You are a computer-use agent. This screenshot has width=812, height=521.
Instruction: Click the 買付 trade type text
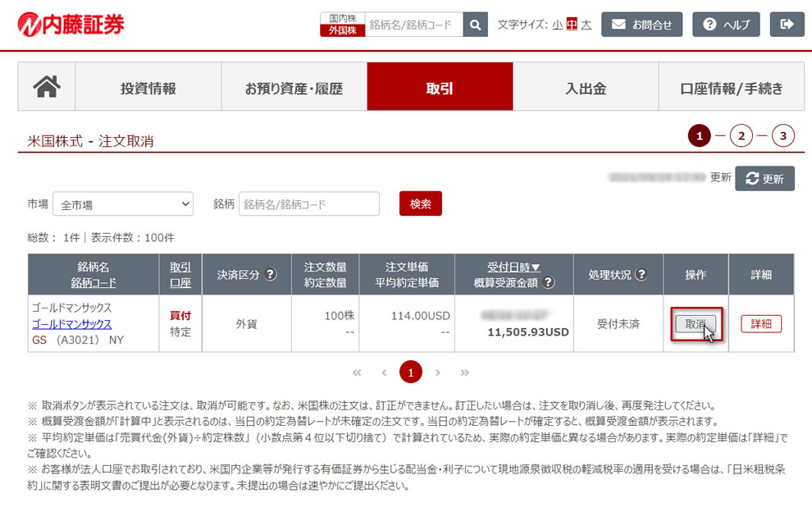point(180,315)
